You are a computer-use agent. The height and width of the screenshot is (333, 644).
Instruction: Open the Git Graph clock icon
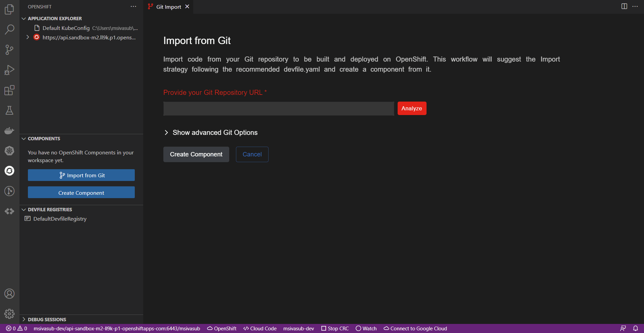9,191
